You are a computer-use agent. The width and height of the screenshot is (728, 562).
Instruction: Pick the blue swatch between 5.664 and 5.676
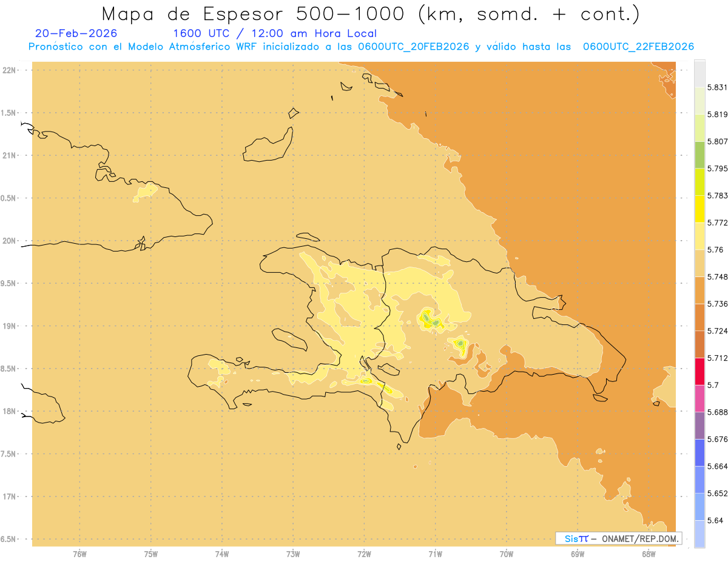click(699, 453)
